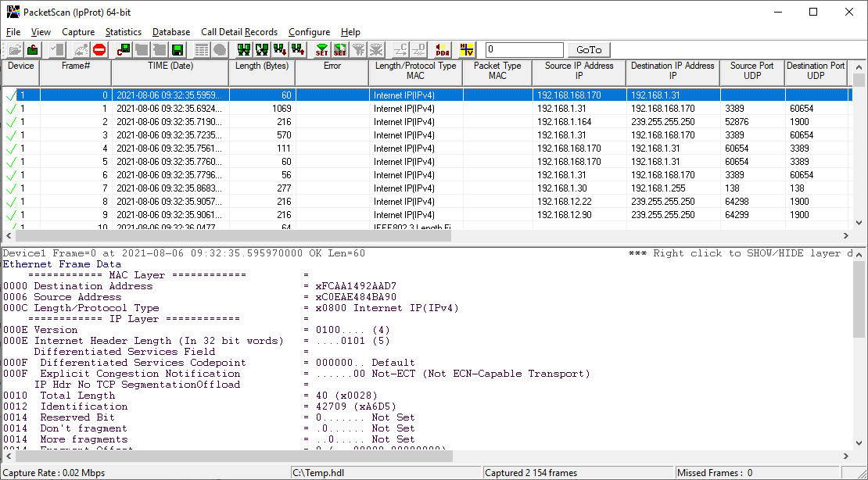Select frame 4 row with length 111

coord(426,149)
